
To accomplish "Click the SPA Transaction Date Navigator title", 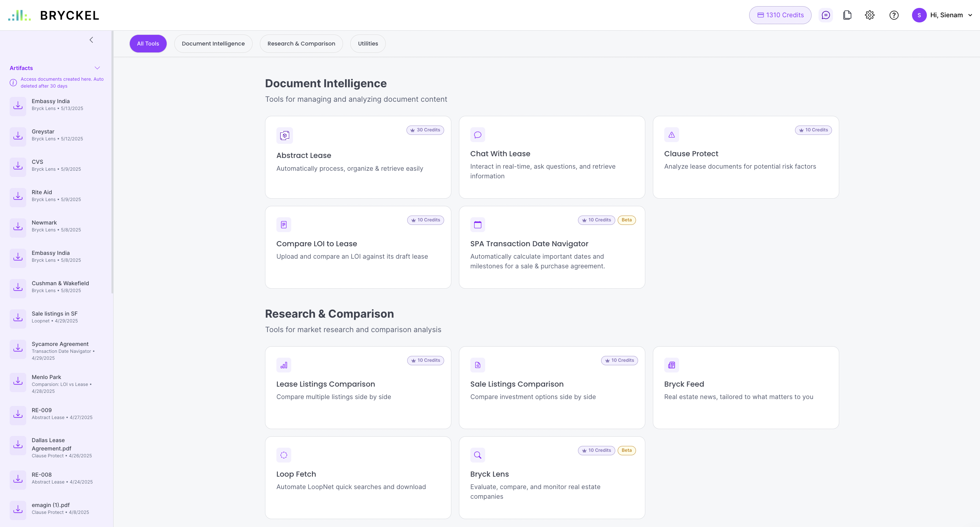I will point(529,244).
